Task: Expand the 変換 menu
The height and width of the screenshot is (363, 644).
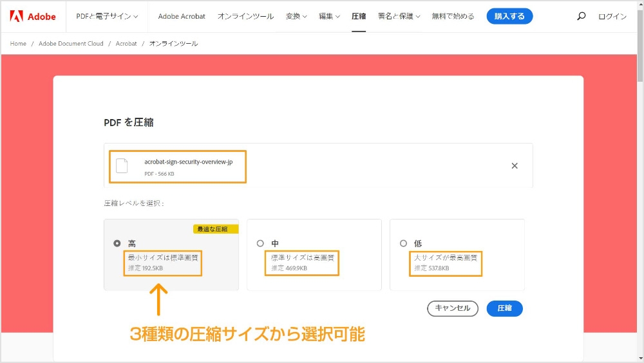Action: click(x=296, y=17)
